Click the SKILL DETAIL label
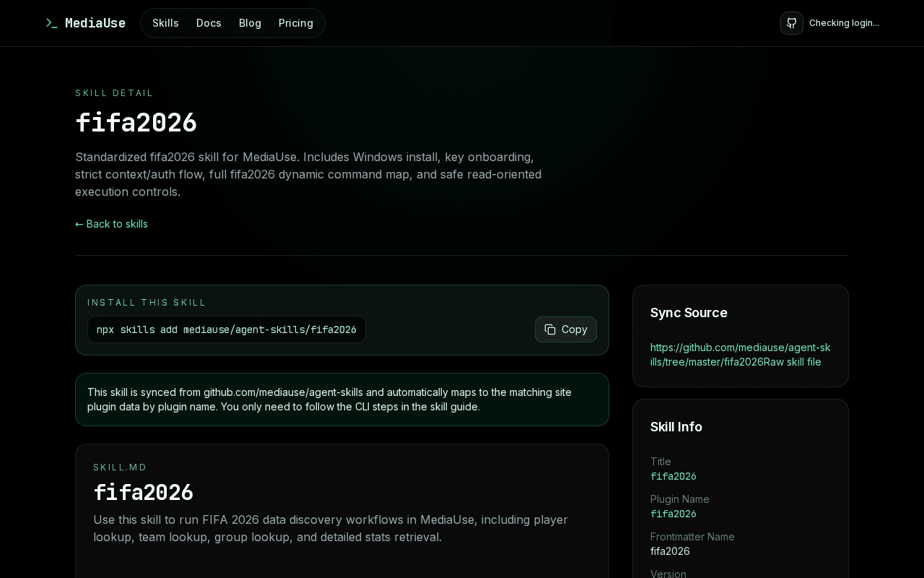924x578 pixels. pos(114,93)
